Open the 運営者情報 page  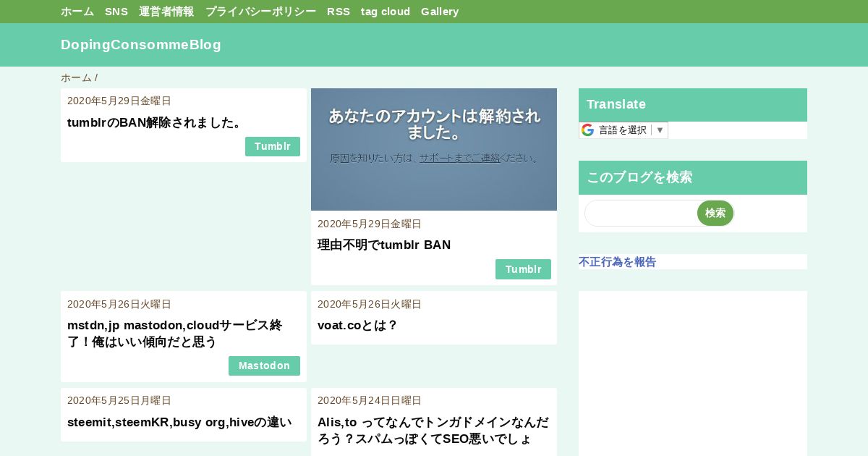pos(166,12)
